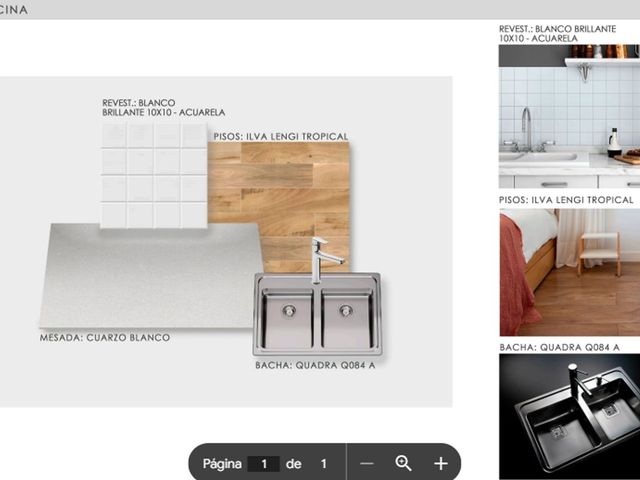Click the right column 'PISOS: ILVA LENGI TROPICAL' heading
640x480 pixels.
[566, 200]
